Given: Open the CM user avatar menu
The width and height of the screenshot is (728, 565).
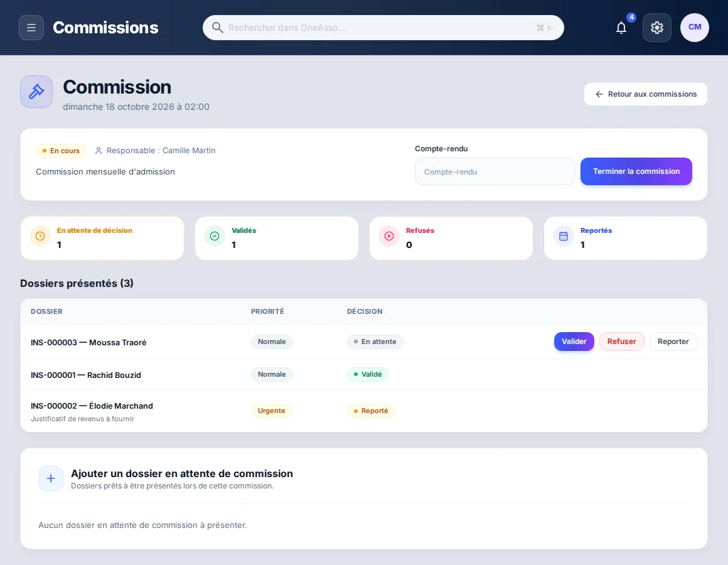Looking at the screenshot, I should pyautogui.click(x=694, y=28).
